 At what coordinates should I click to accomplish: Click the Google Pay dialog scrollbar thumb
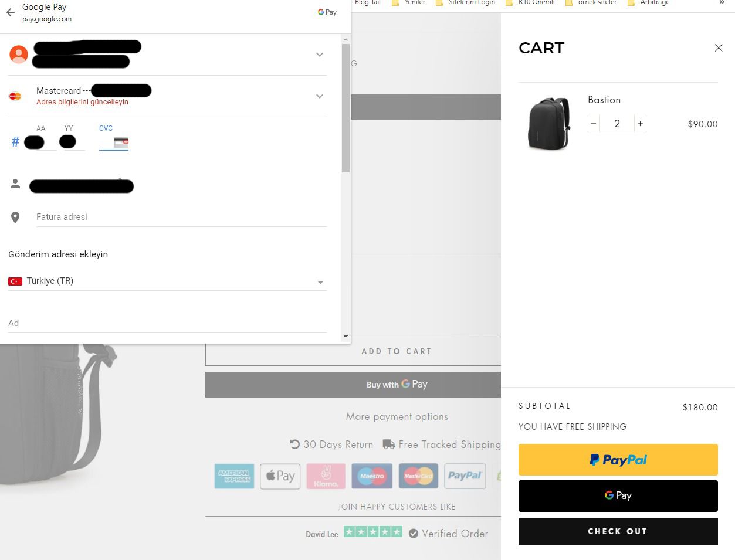346,108
